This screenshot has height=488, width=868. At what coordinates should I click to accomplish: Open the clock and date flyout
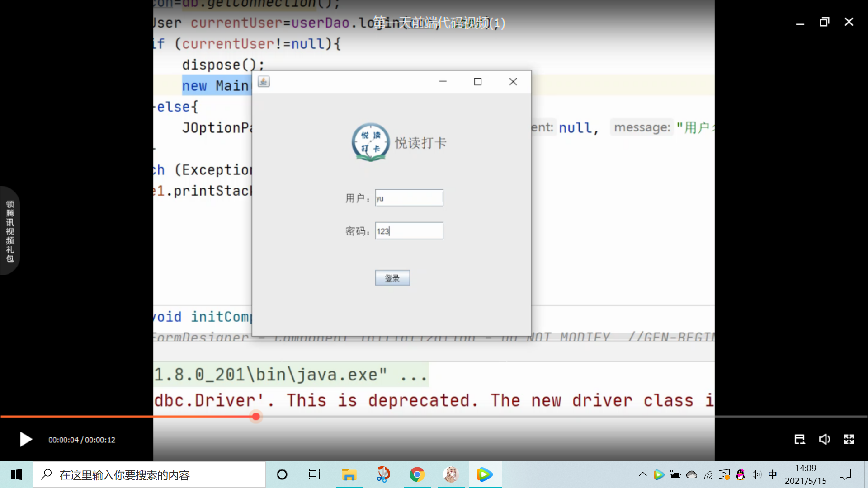(x=805, y=474)
